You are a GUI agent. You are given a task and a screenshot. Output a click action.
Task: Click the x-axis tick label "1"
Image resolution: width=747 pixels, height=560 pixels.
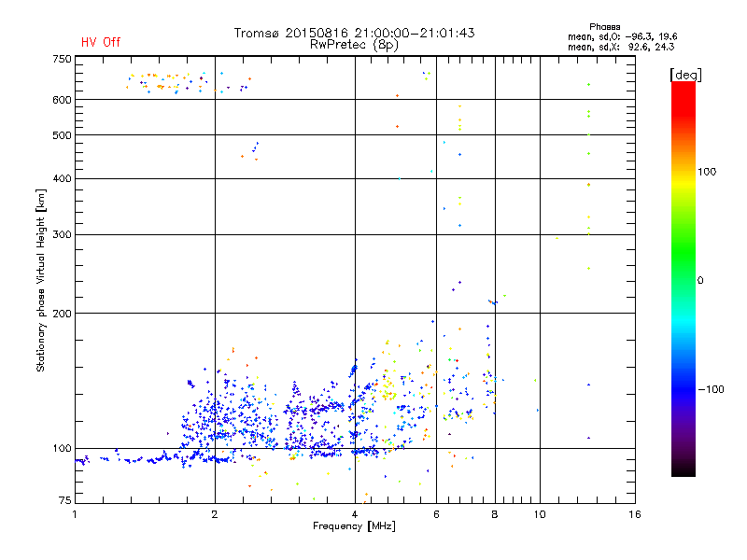pos(75,514)
